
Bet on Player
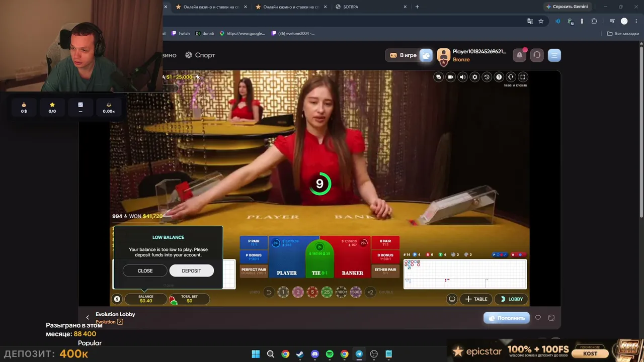coord(287,257)
